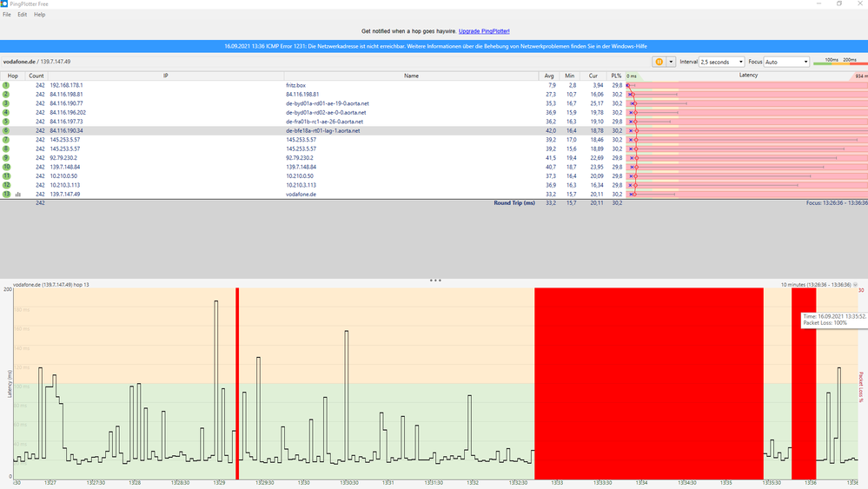Click the vodafone.de / 139.7.147.49 target title
This screenshot has height=489, width=868.
click(36, 62)
